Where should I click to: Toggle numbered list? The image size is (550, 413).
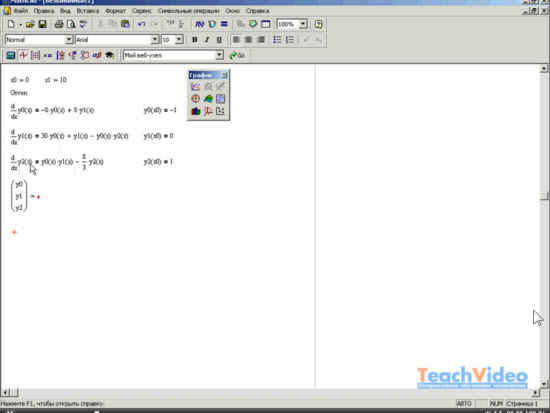pyautogui.click(x=289, y=40)
